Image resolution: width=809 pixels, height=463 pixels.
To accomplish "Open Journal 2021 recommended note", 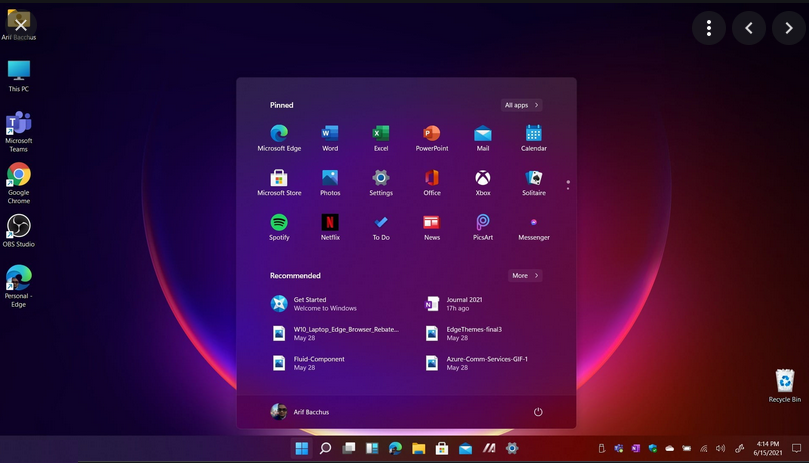I will (454, 304).
